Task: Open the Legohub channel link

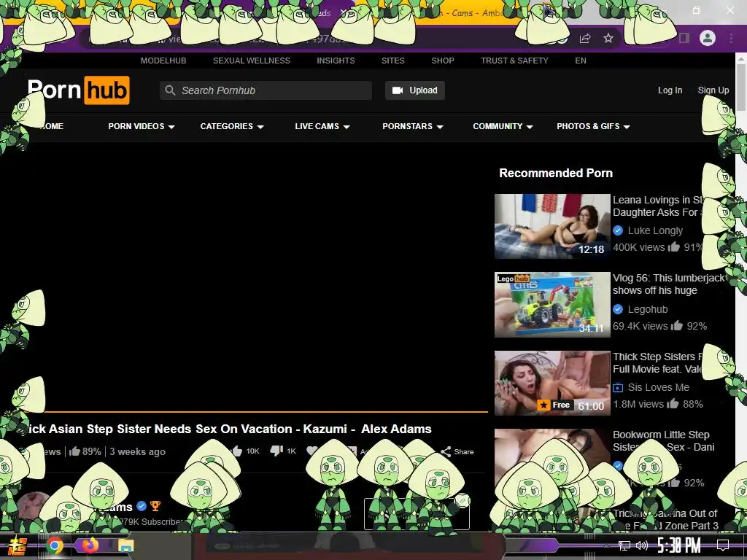Action: pos(648,309)
